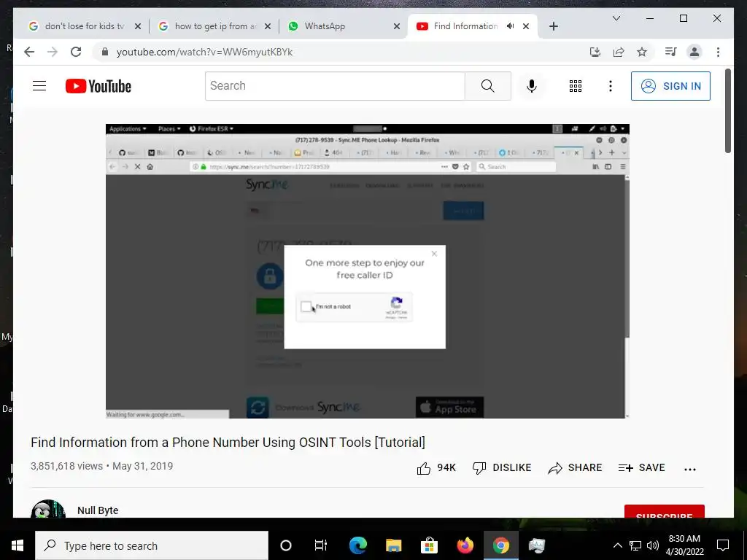Click the YouTube search magnifier button

[487, 86]
